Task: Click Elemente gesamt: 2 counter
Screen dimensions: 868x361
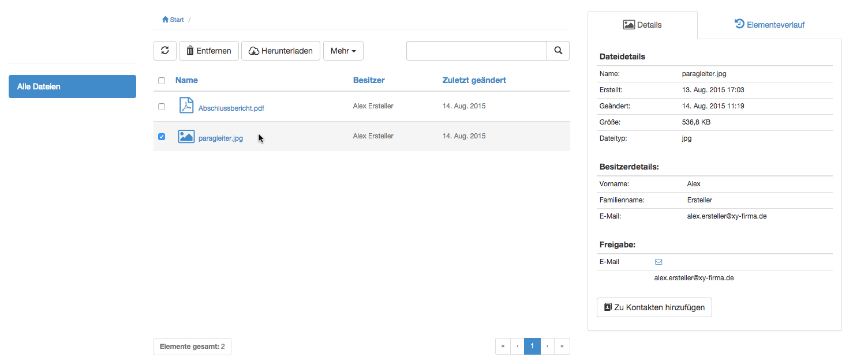Action: (x=192, y=347)
